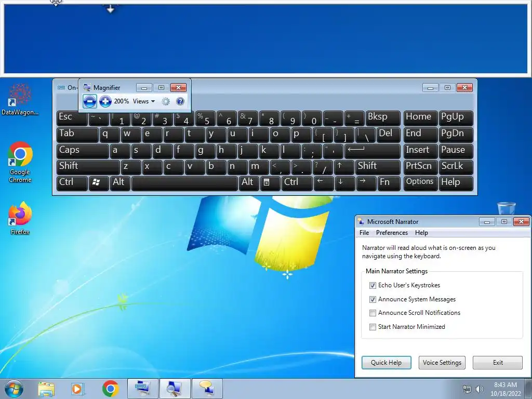Toggle left Shift key on keyboard
Screen dimensions: 532x399
click(x=88, y=167)
